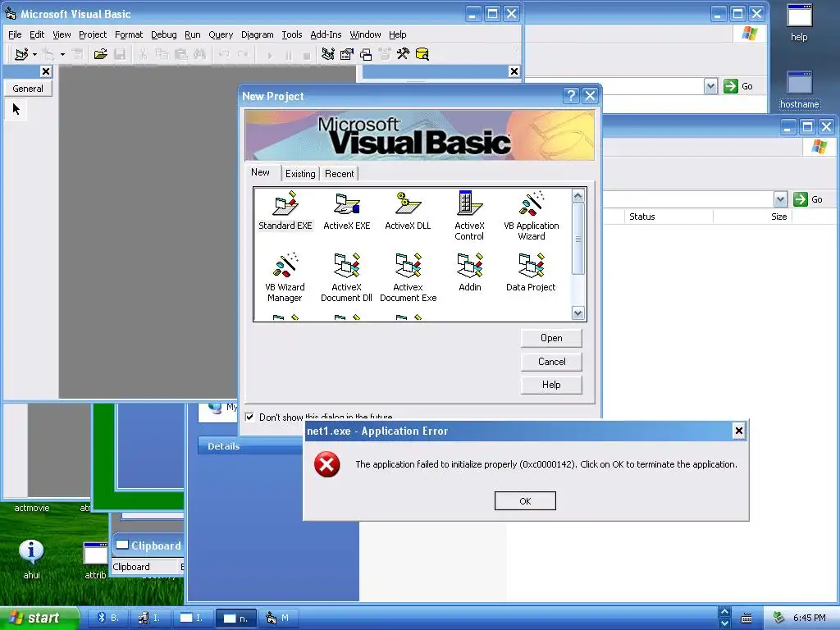Click Go button next to Status window address
Image resolution: width=840 pixels, height=630 pixels.
tap(808, 199)
